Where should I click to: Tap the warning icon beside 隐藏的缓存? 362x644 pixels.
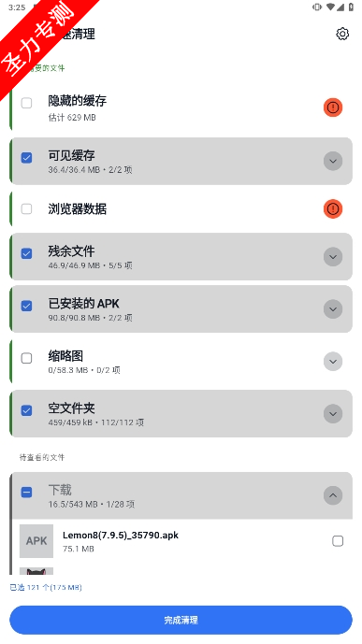tap(333, 107)
